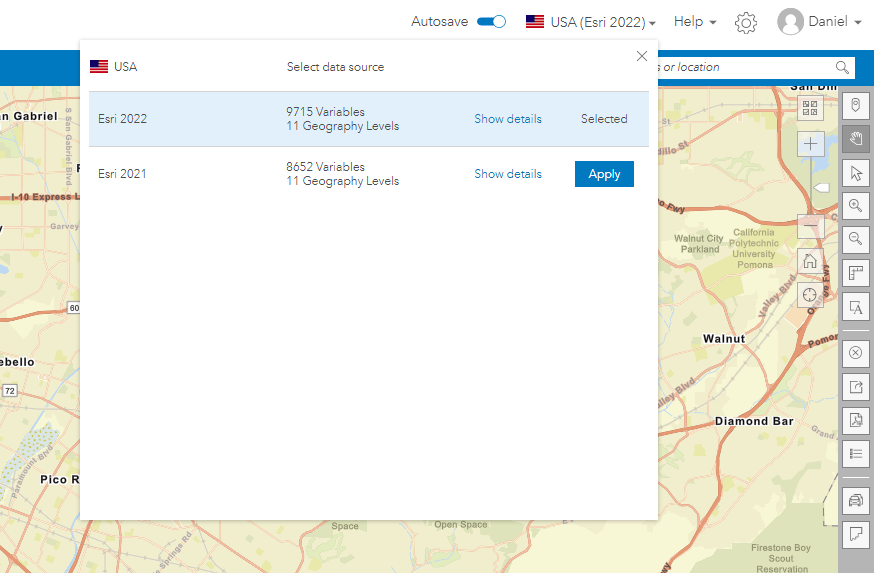Image resolution: width=874 pixels, height=573 pixels.
Task: Select the add text label tool
Action: click(x=856, y=307)
